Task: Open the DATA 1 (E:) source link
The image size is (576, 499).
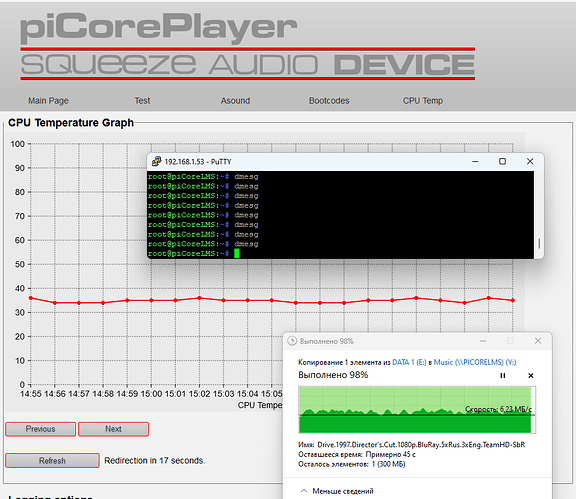Action: tap(409, 362)
